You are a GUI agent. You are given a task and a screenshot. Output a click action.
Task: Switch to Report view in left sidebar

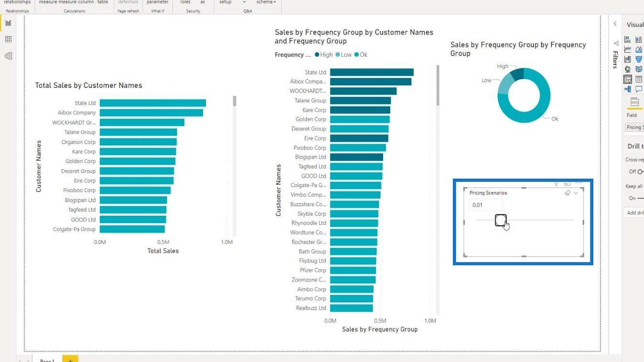[8, 23]
